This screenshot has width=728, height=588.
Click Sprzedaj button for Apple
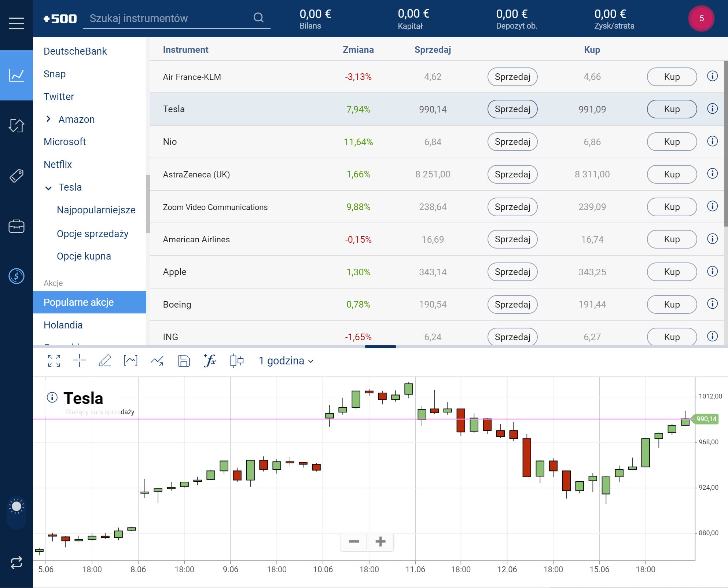point(512,272)
